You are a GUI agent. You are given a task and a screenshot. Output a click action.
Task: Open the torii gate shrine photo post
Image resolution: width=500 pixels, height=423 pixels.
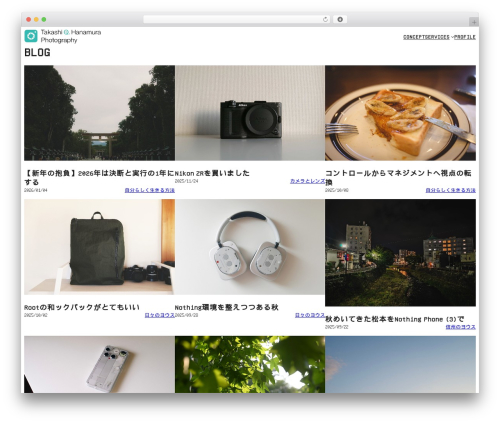tap(99, 113)
